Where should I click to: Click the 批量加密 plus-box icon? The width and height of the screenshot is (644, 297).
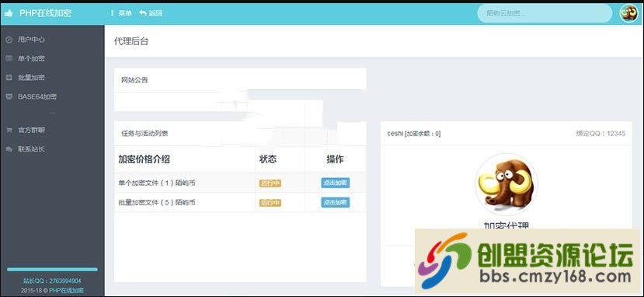point(9,78)
